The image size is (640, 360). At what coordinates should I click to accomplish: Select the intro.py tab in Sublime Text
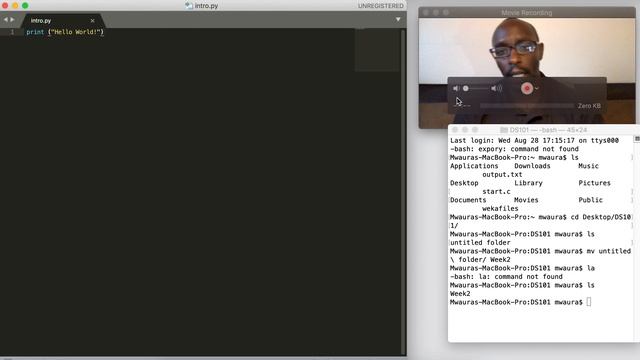click(62, 20)
